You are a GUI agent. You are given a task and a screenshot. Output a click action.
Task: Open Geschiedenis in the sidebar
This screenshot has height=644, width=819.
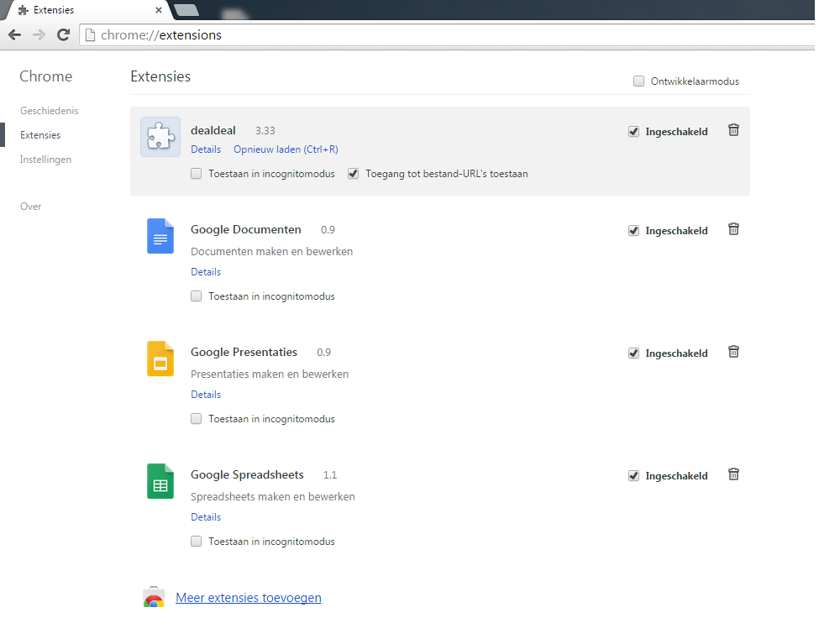click(49, 111)
